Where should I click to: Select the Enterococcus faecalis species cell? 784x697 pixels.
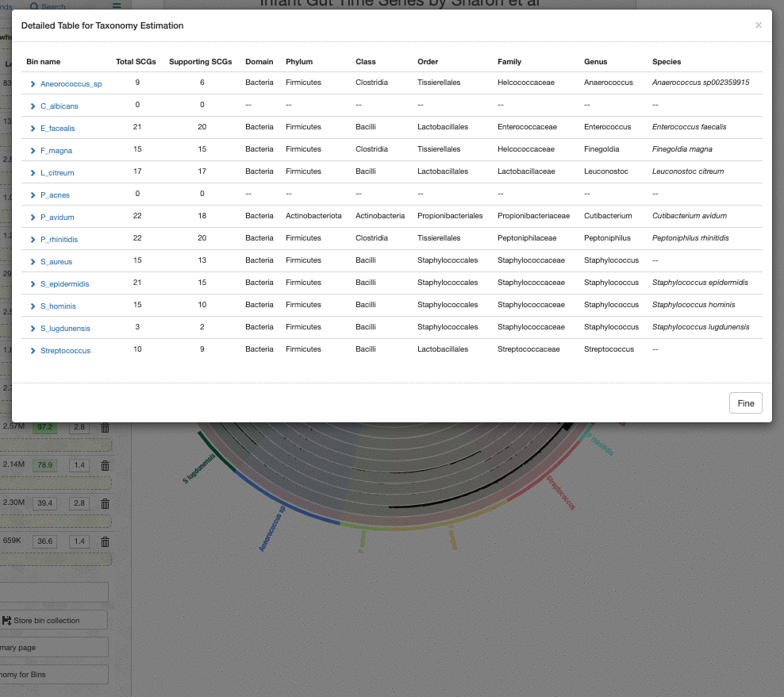click(689, 127)
